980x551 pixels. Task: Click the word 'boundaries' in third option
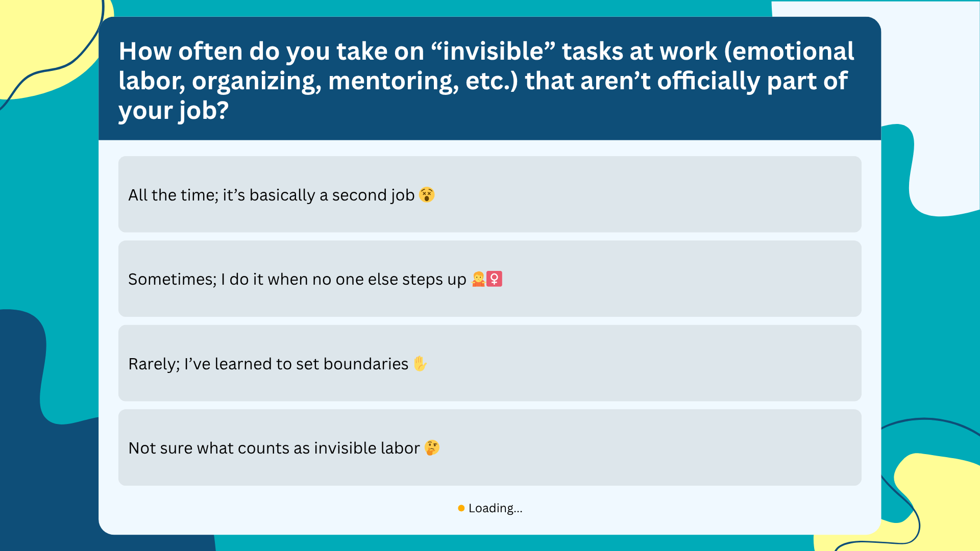click(x=366, y=364)
